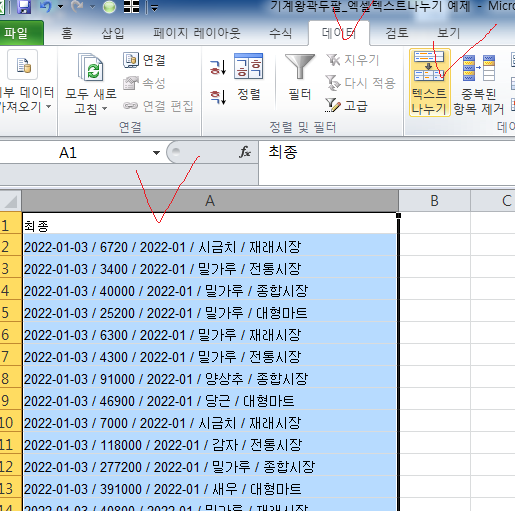Click 모두 새로 고침 refresh icon

pyautogui.click(x=91, y=68)
